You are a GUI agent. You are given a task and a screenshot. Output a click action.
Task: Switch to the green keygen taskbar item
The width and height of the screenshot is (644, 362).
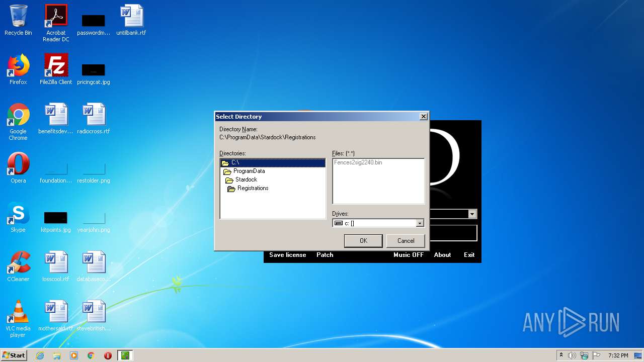125,355
